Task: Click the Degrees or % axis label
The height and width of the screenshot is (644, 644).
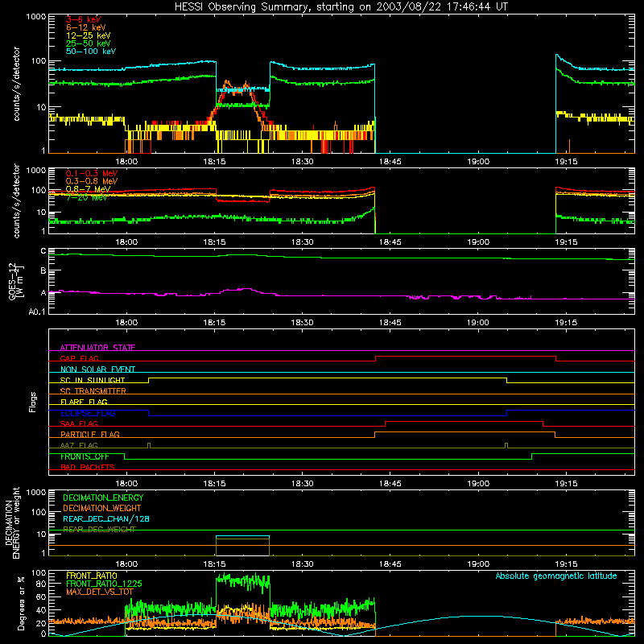Action: click(21, 603)
